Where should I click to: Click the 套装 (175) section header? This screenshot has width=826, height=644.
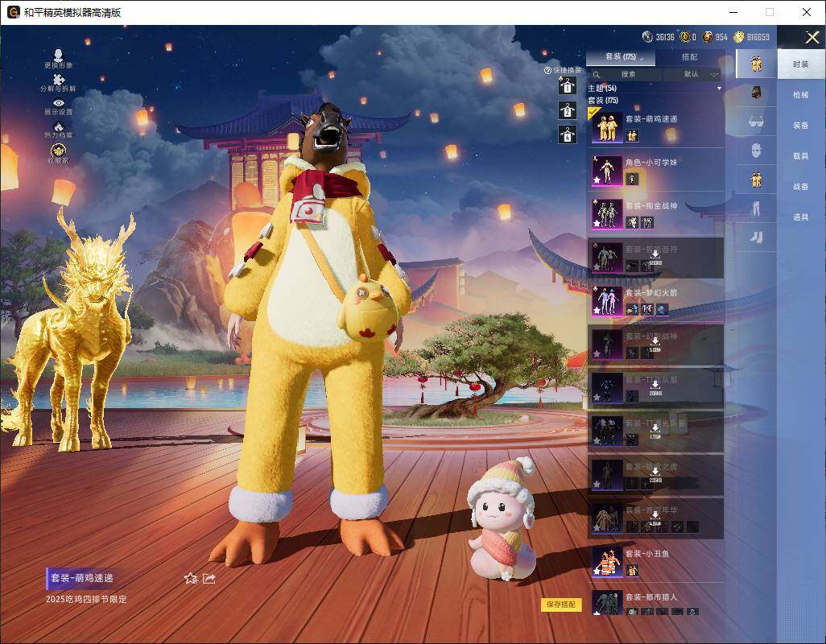click(x=603, y=100)
